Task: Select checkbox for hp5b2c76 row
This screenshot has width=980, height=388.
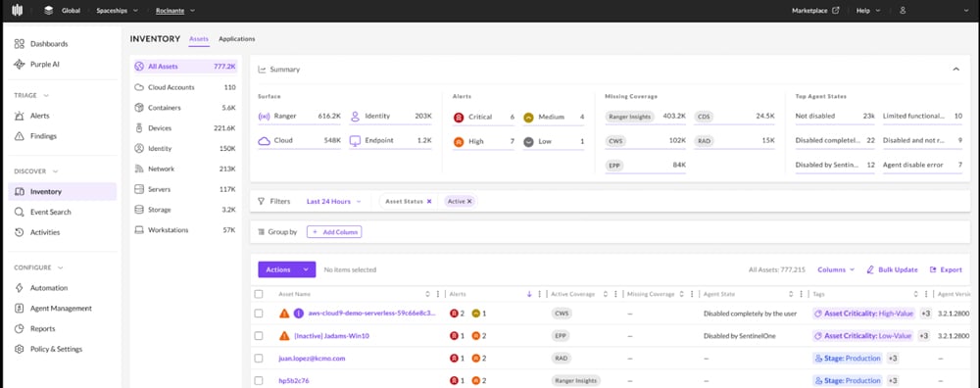Action: 259,380
